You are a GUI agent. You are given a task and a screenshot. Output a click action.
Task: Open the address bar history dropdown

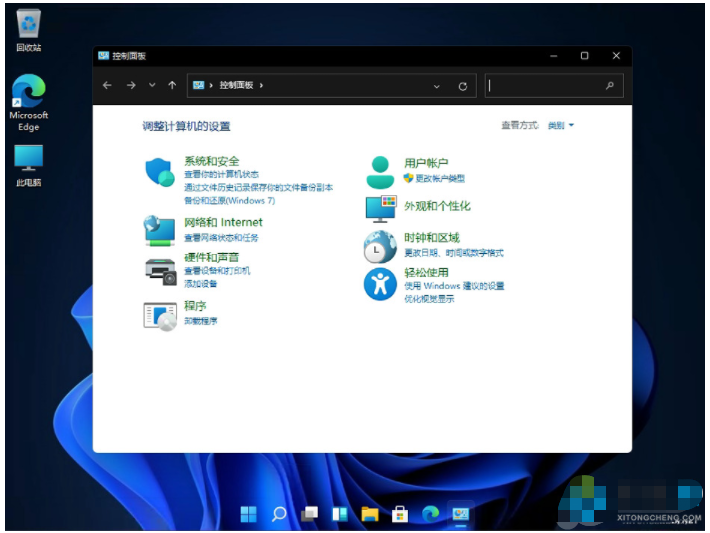(437, 86)
